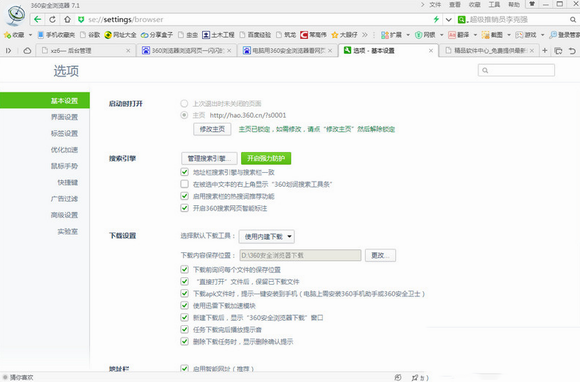Open 广告过滤 in the options sidebar
The width and height of the screenshot is (580, 382).
[64, 199]
